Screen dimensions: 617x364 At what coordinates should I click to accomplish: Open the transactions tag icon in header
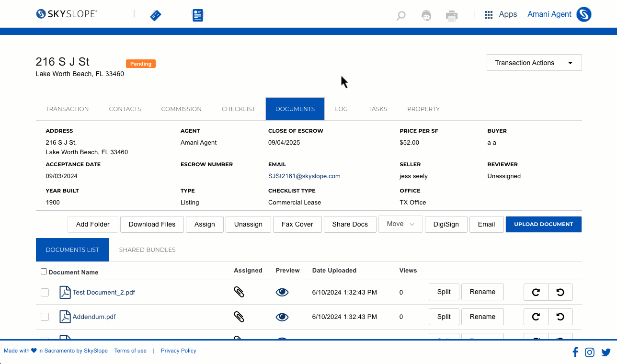(156, 15)
